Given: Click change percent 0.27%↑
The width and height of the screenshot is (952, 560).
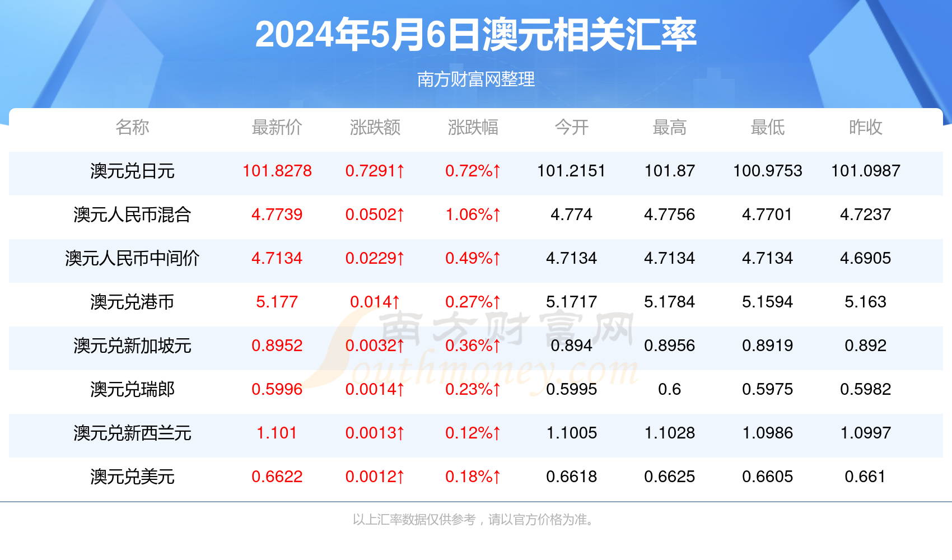Looking at the screenshot, I should point(473,302).
